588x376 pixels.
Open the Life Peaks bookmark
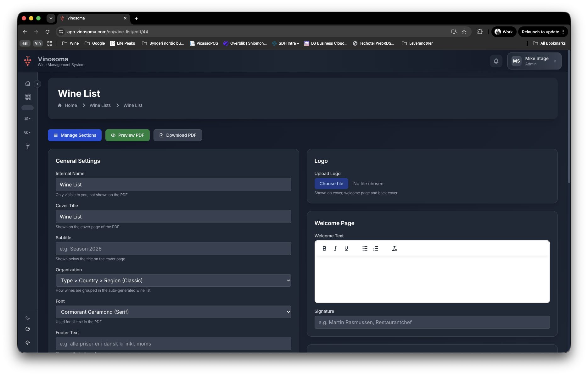pyautogui.click(x=123, y=43)
